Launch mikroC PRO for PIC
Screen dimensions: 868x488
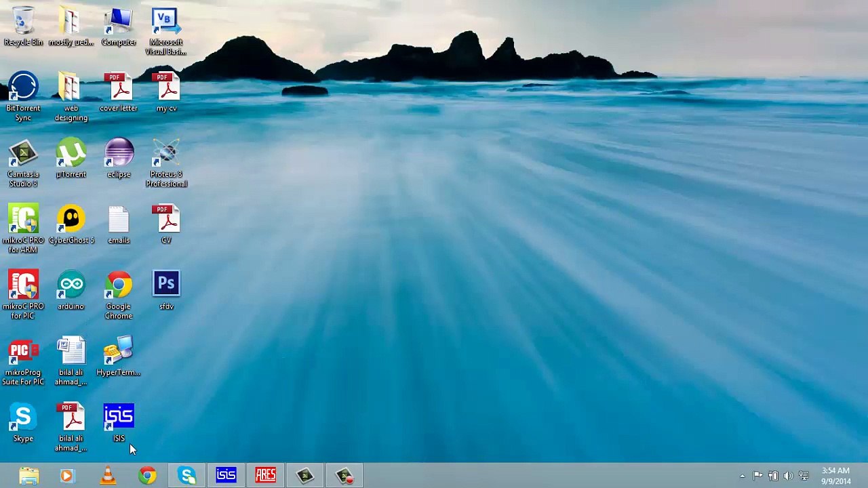pyautogui.click(x=23, y=296)
